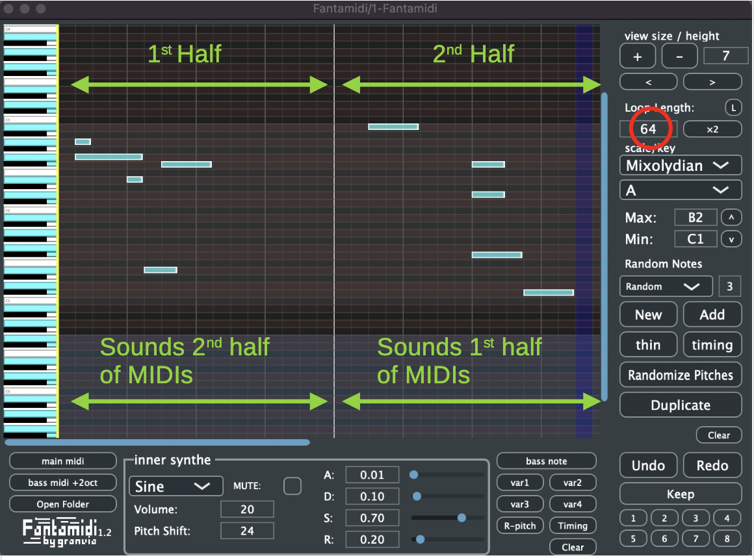The image size is (754, 560).
Task: Click the var2 button
Action: (x=573, y=483)
